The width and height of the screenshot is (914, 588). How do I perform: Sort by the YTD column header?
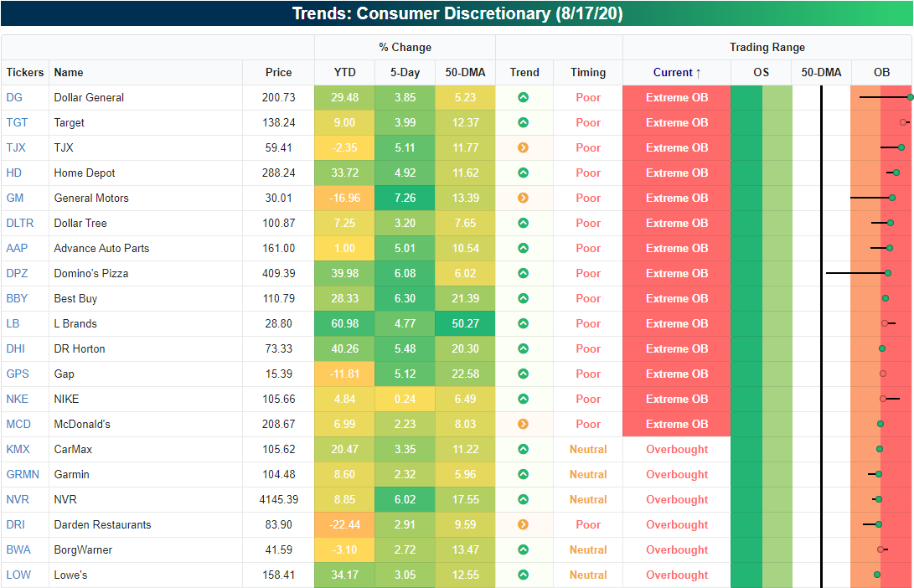coord(344,72)
